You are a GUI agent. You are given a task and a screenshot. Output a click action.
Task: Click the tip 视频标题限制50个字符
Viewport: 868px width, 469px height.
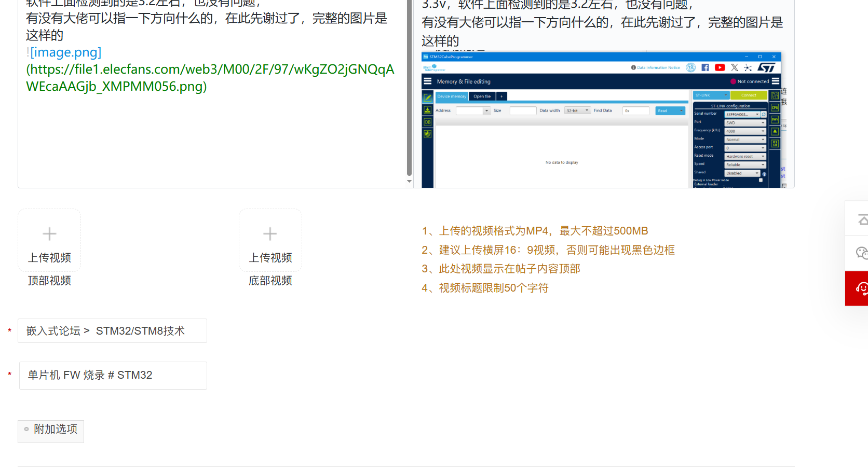click(485, 288)
